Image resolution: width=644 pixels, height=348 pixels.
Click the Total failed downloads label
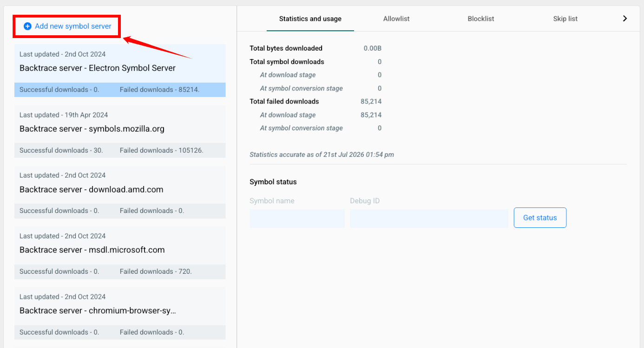click(x=284, y=101)
